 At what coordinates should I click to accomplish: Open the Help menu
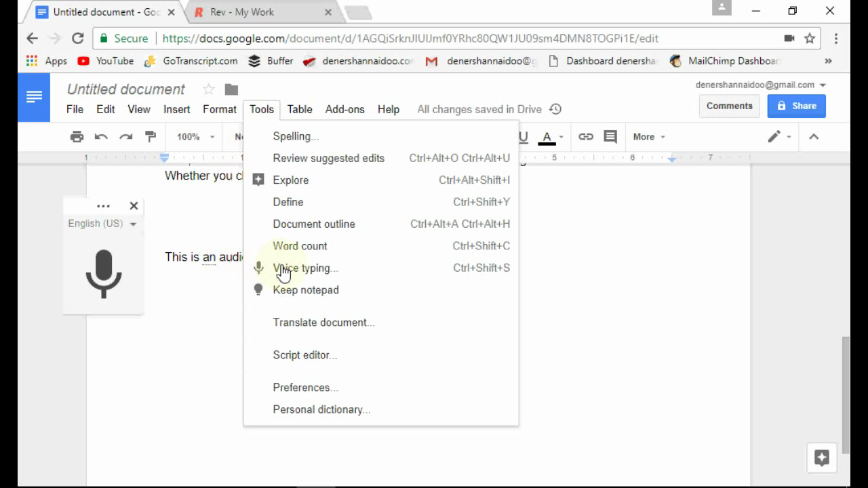pyautogui.click(x=389, y=109)
